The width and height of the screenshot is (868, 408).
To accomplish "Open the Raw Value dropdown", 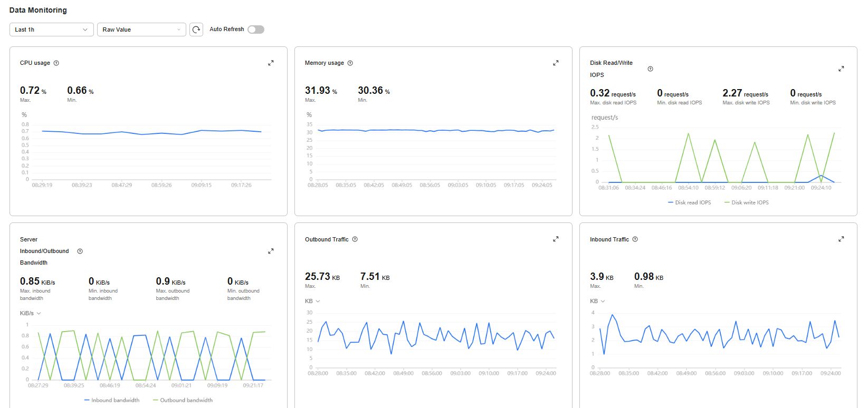I will coord(141,30).
